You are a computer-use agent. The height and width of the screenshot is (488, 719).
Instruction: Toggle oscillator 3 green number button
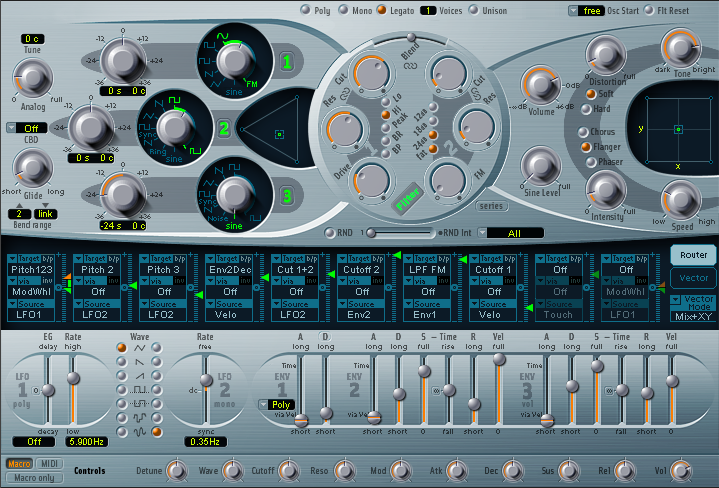[x=284, y=194]
